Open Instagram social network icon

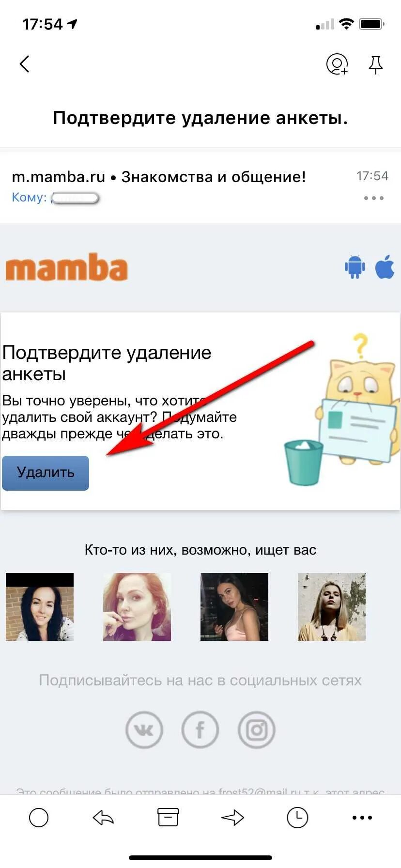pyautogui.click(x=257, y=729)
